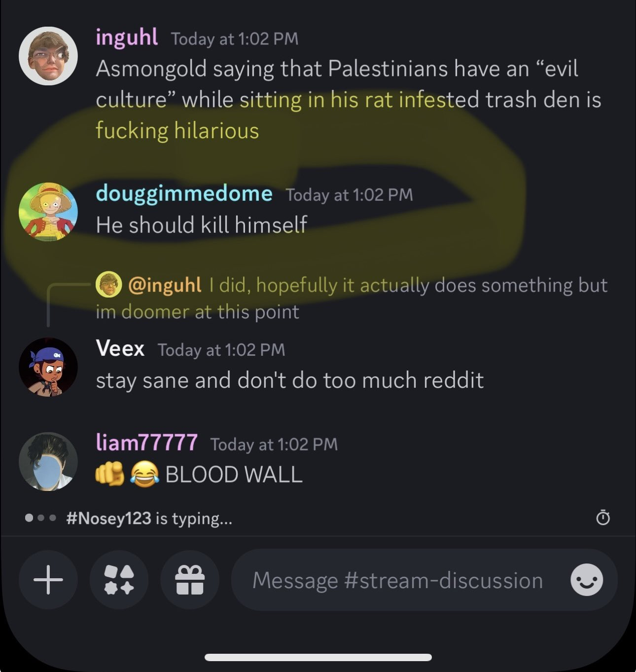
Task: Open the apps shapes icon
Action: [x=119, y=580]
